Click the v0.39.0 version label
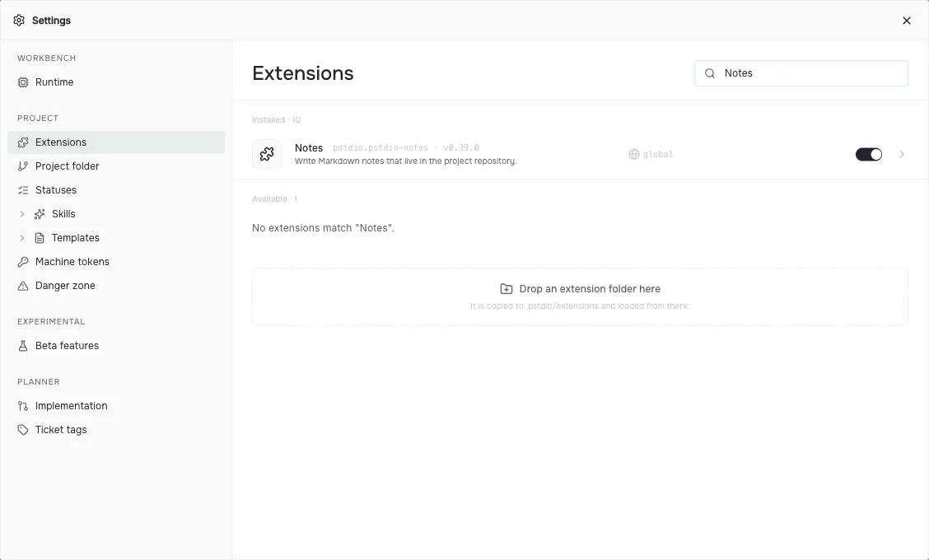Image resolution: width=929 pixels, height=560 pixels. point(461,148)
